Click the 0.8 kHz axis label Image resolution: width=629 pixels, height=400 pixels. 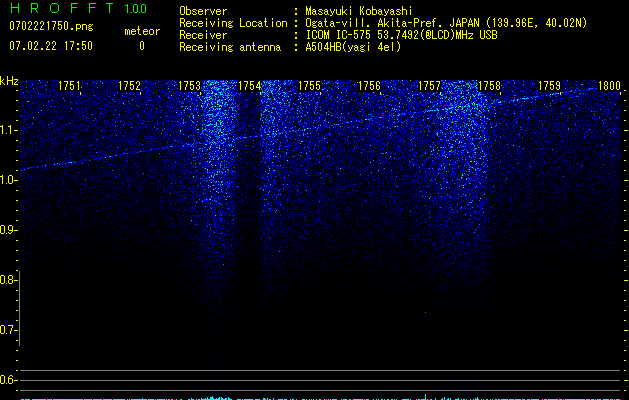coord(8,280)
